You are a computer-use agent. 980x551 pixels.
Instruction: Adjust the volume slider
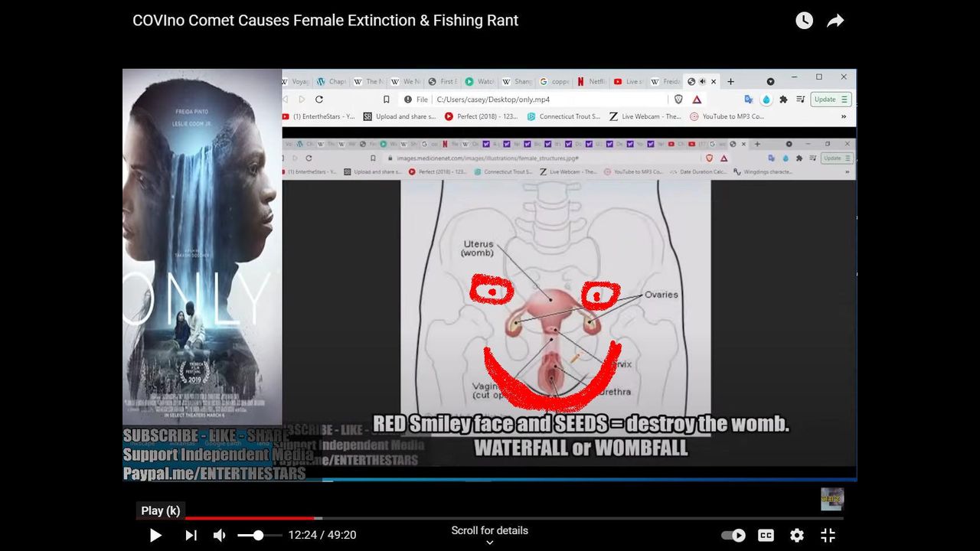click(259, 536)
